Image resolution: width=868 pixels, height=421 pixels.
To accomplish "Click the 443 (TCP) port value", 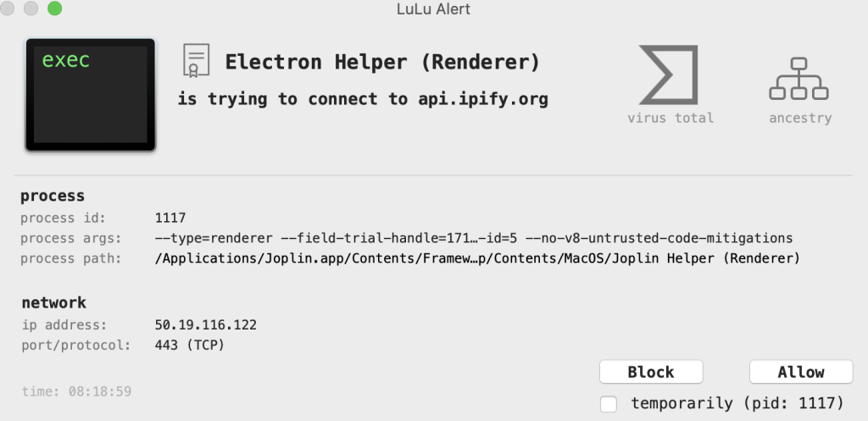I will point(191,346).
